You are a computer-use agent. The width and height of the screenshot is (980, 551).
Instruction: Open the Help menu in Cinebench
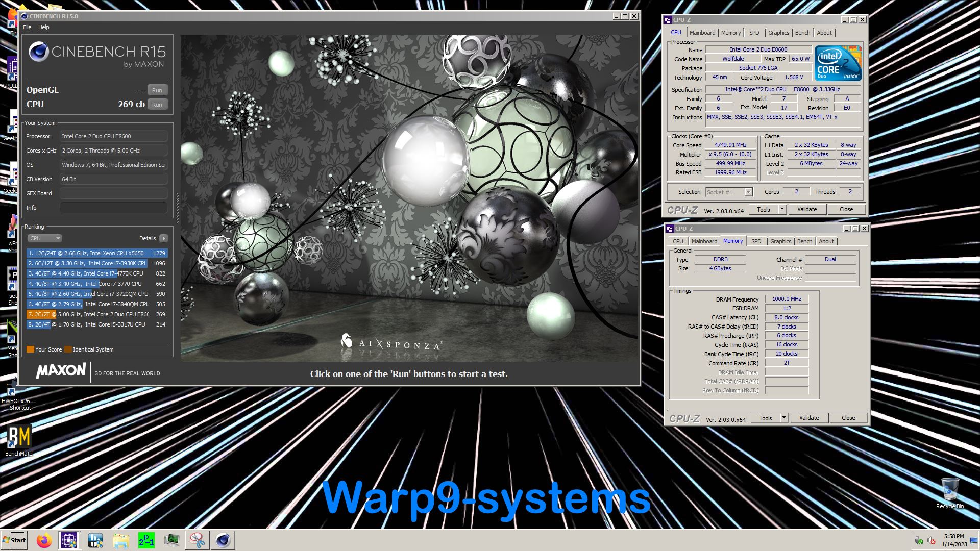pos(44,27)
